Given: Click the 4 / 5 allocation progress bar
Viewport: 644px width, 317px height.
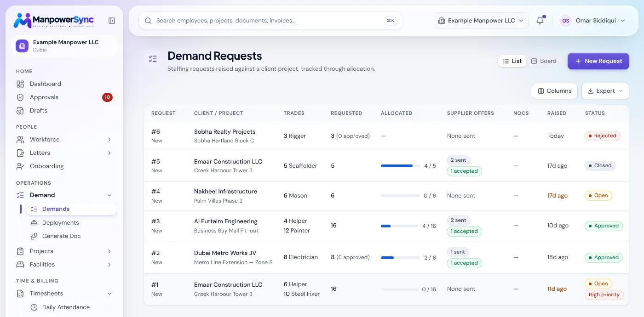Looking at the screenshot, I should (400, 166).
